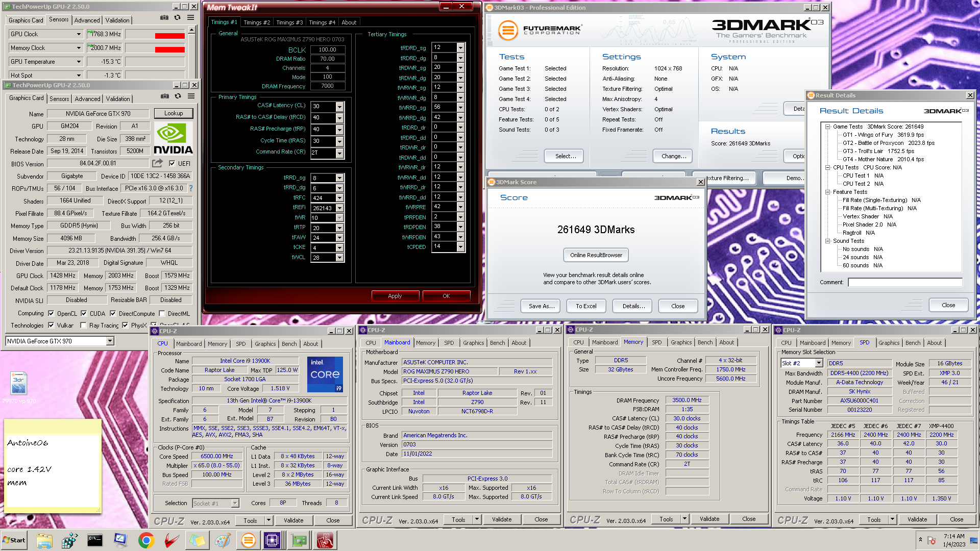Click the camera icon in GPU-Z Graphics Card window
The width and height of the screenshot is (980, 551).
165,96
